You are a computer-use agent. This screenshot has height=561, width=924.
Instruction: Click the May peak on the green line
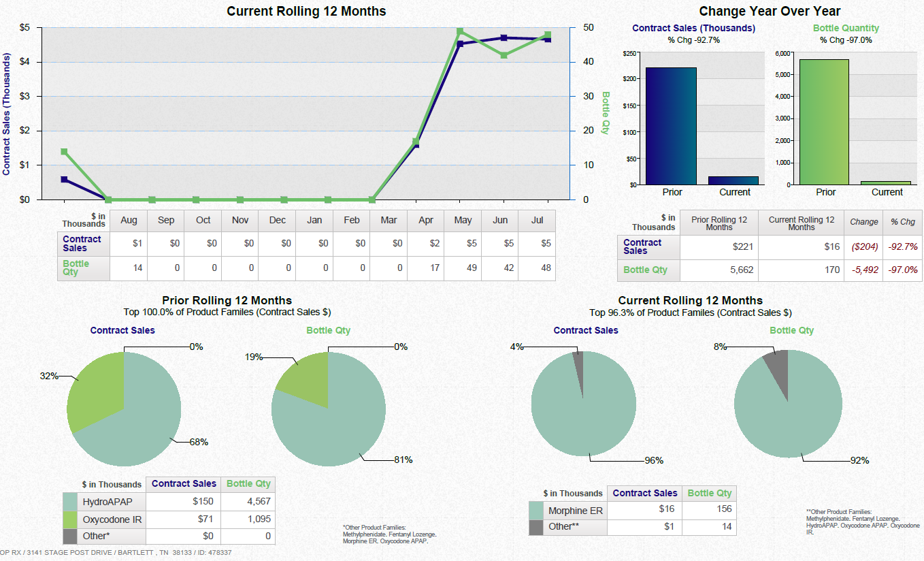point(461,31)
